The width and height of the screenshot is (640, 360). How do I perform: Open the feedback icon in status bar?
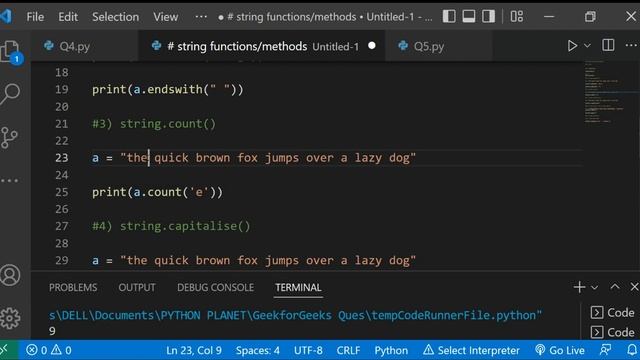point(605,350)
